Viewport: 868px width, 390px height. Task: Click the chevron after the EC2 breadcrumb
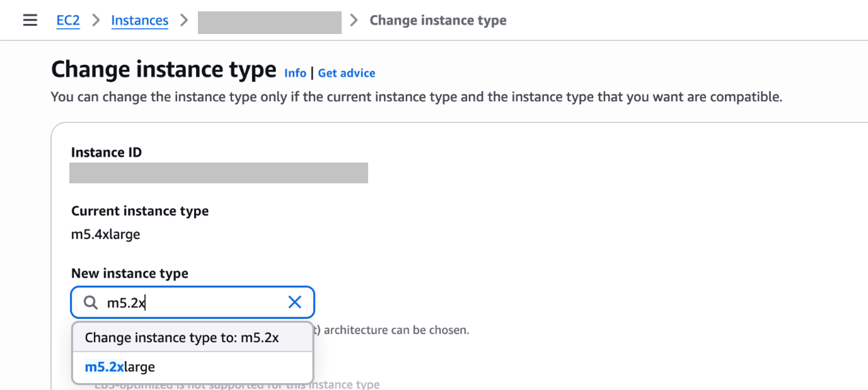coord(95,20)
